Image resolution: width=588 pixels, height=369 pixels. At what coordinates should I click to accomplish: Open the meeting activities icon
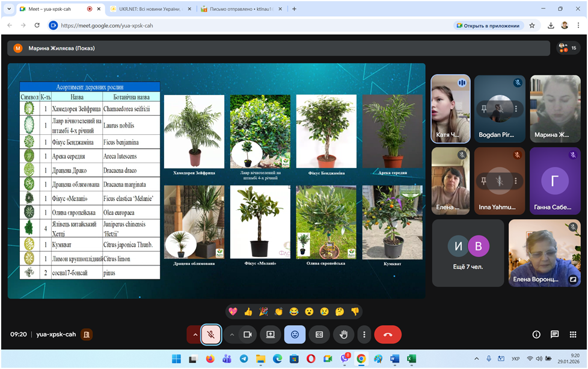click(x=572, y=334)
